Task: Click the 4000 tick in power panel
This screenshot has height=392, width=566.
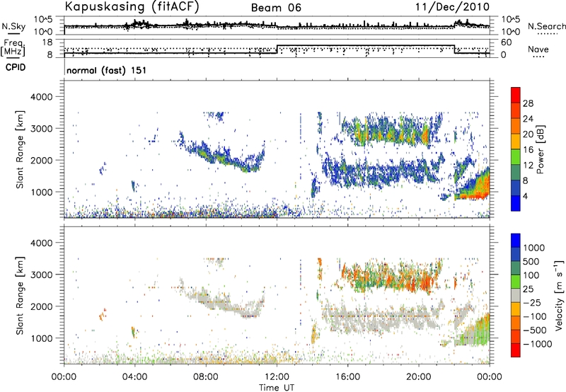Action: [x=42, y=97]
